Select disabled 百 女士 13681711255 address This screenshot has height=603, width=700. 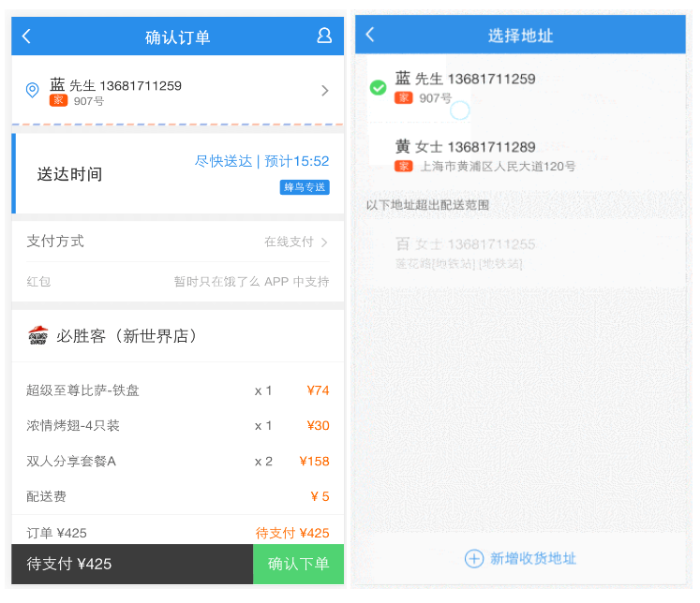point(465,244)
